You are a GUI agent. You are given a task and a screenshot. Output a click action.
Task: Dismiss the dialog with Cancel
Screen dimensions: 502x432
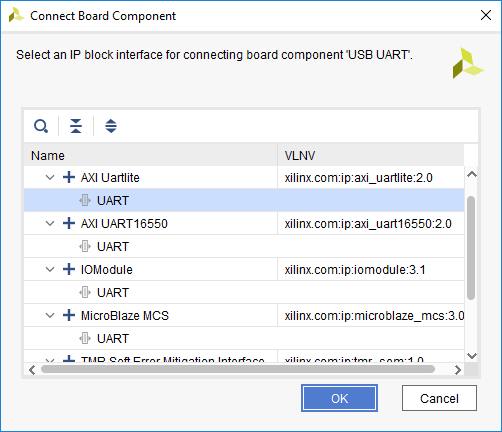pos(439,398)
